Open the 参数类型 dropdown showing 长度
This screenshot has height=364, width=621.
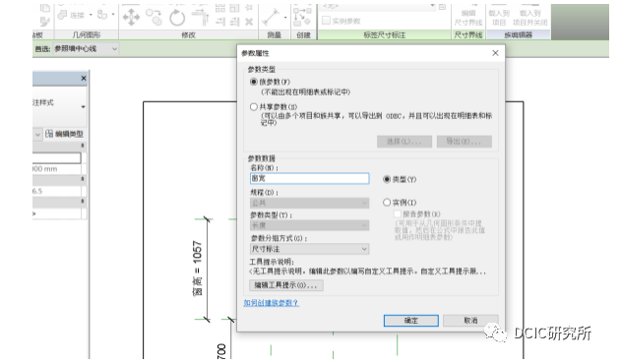[310, 225]
